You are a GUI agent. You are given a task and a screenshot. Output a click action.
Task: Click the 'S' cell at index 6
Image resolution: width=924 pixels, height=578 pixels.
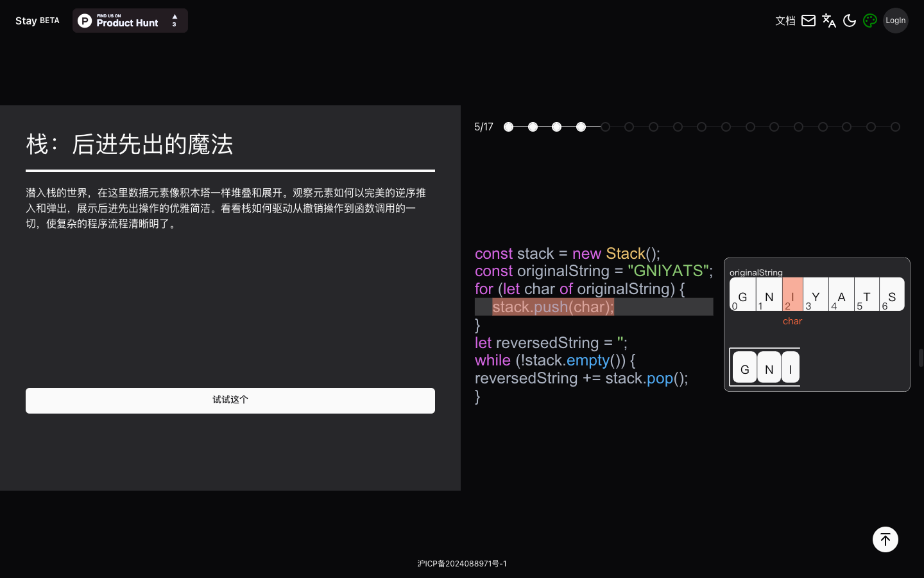(891, 295)
